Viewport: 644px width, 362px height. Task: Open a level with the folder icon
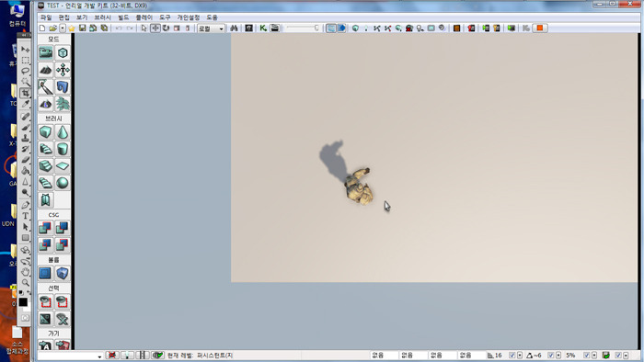pos(53,28)
